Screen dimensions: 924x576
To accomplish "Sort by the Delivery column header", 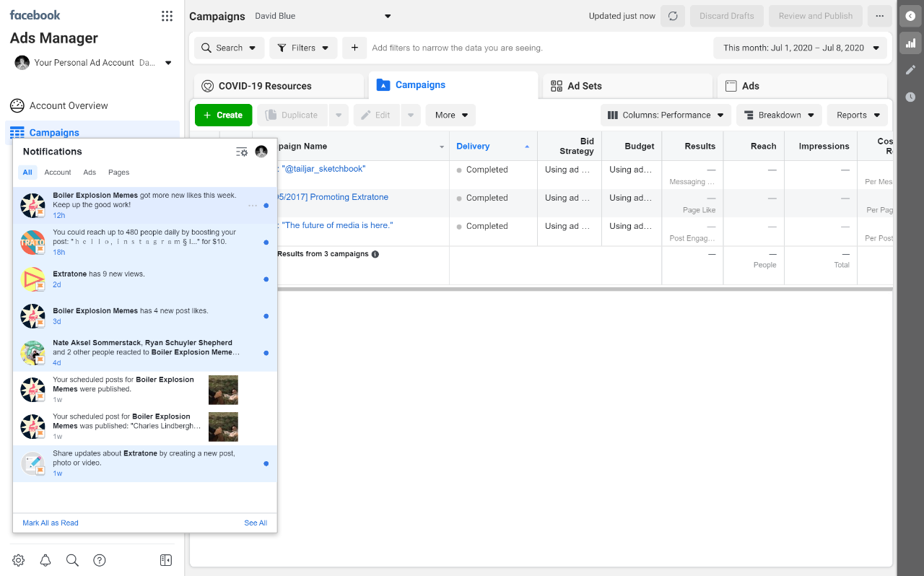I will [x=493, y=146].
